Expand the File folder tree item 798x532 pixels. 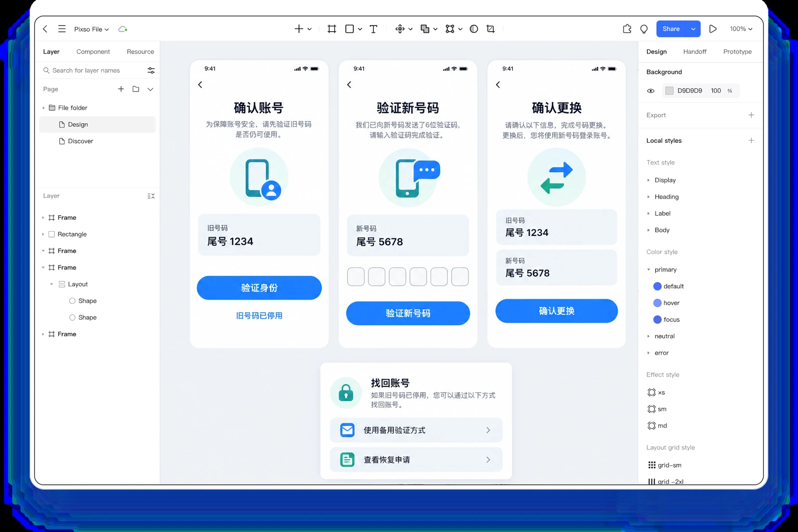point(44,108)
